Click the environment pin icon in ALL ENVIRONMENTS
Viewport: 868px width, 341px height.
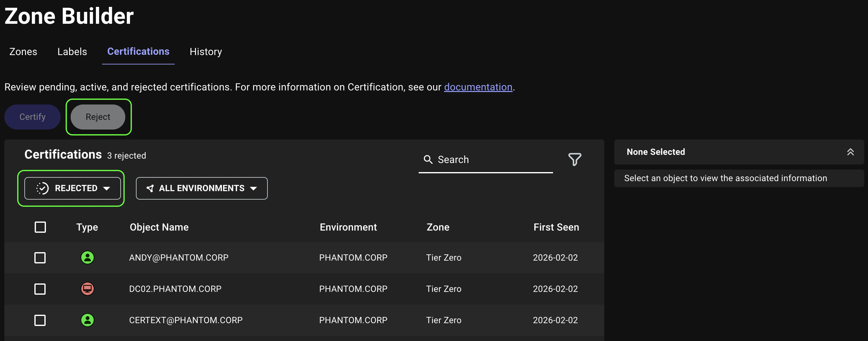coord(151,188)
